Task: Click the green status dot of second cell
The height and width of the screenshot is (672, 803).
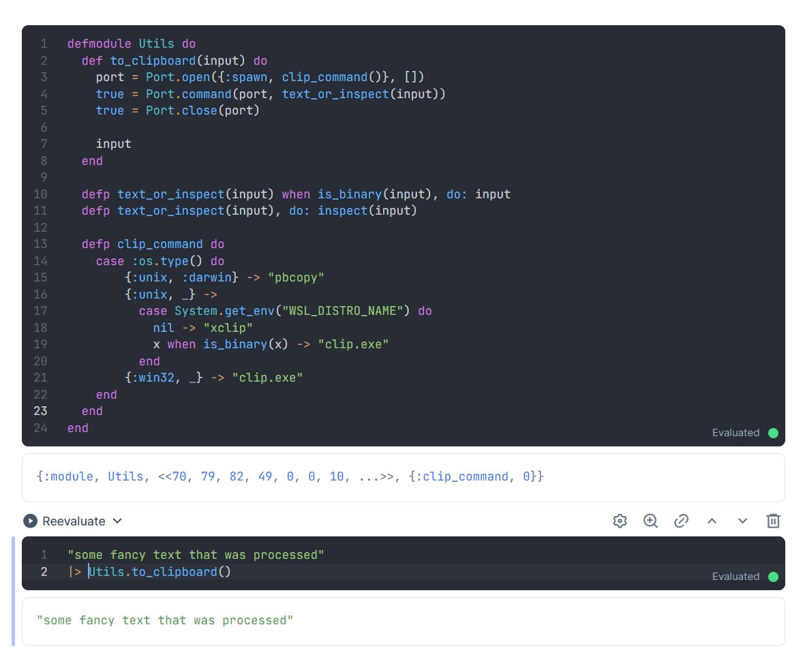Action: coord(773,577)
